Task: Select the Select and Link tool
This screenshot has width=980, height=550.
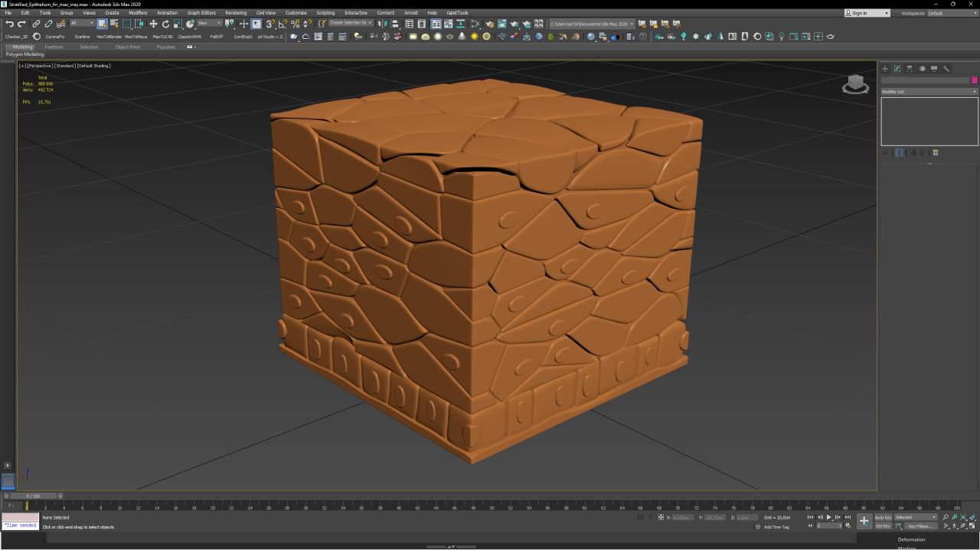Action: coord(36,24)
